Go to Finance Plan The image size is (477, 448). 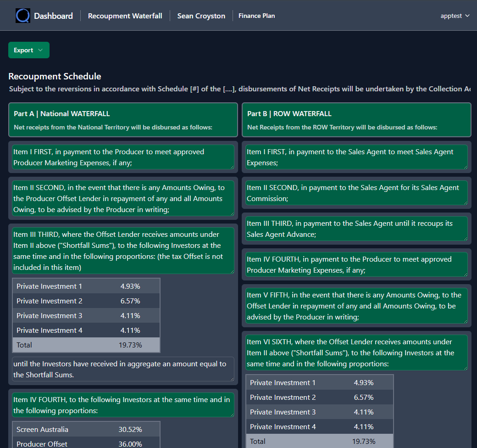(x=256, y=16)
